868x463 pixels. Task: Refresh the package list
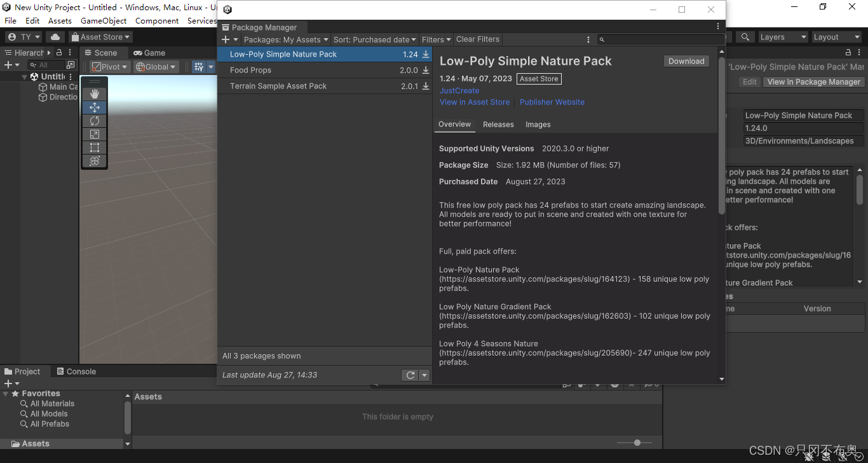[x=410, y=375]
